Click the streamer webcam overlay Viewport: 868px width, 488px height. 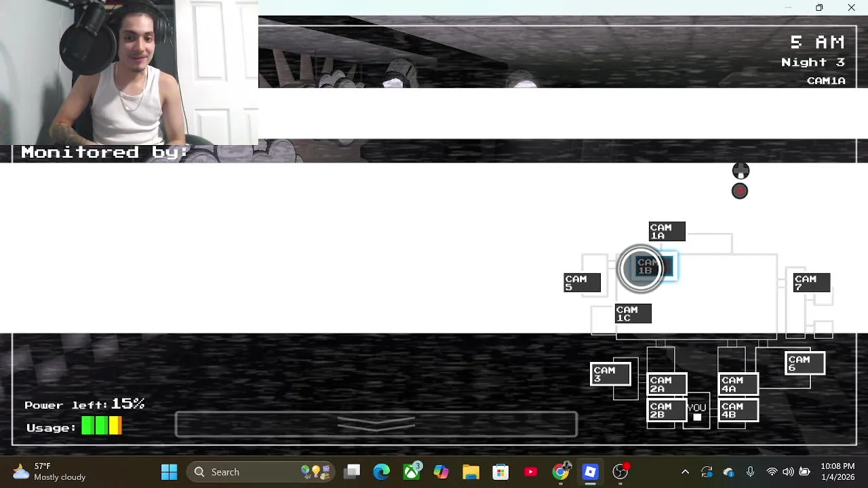pos(129,73)
